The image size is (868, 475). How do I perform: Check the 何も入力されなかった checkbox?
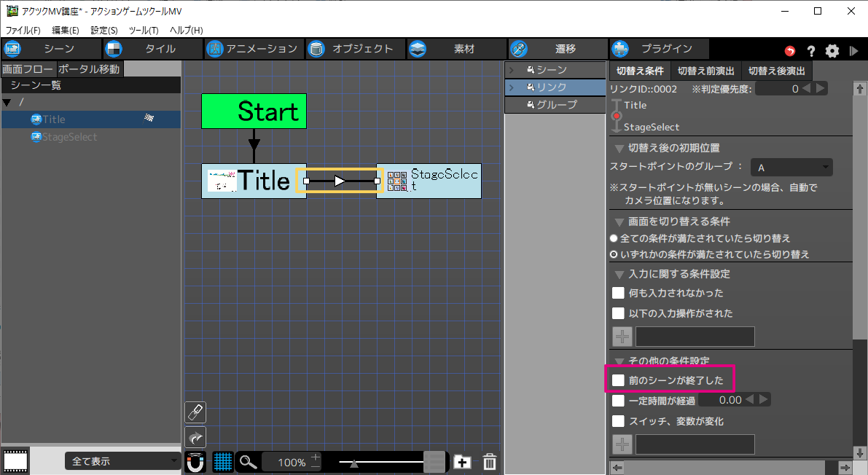pyautogui.click(x=618, y=293)
